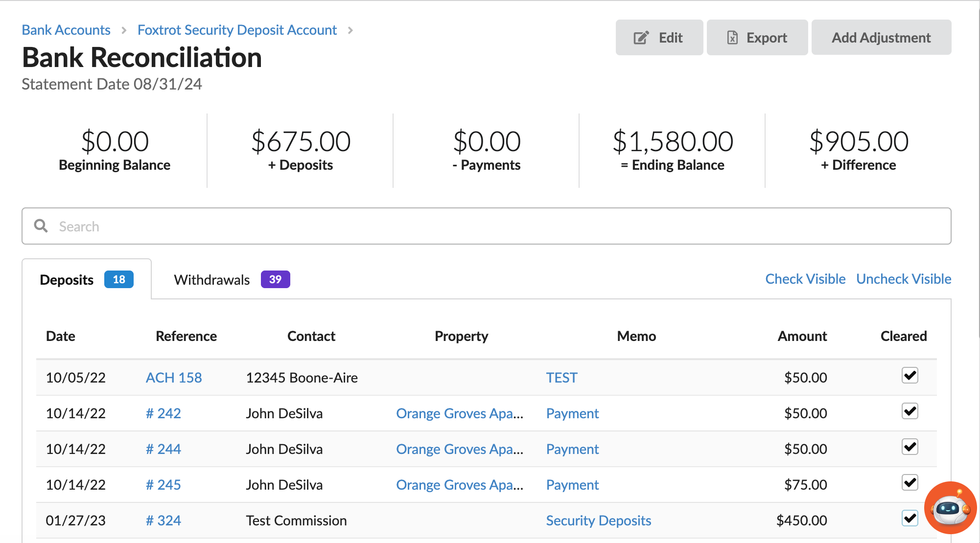Click the Check Visible link
Screen dimensions: 980x543
click(805, 279)
